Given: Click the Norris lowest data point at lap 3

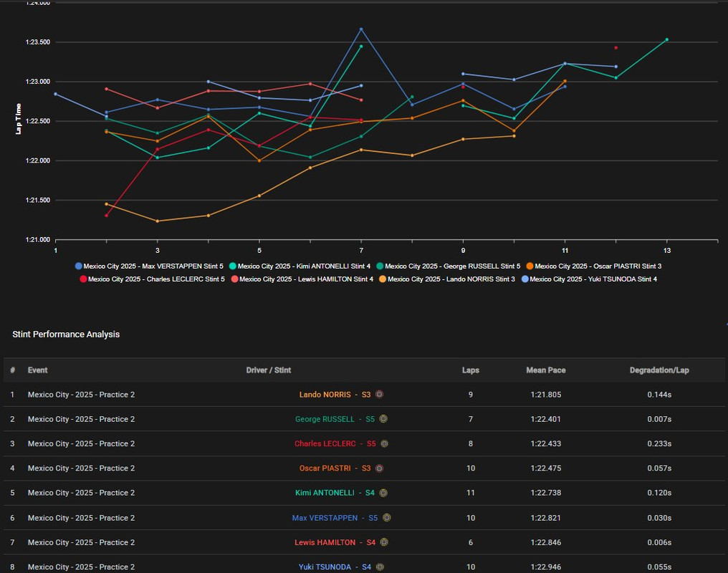Looking at the screenshot, I should tap(158, 221).
